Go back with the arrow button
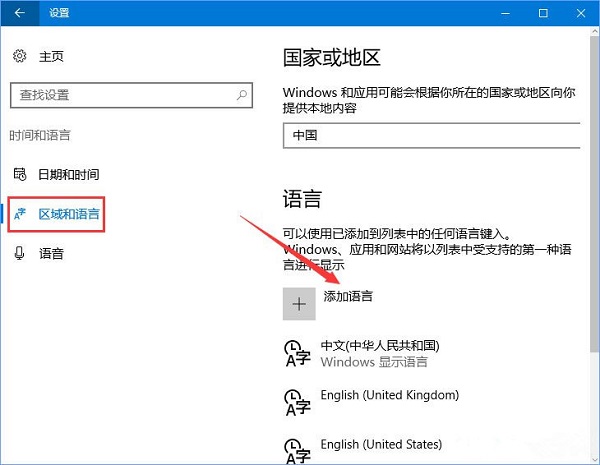 tap(20, 13)
